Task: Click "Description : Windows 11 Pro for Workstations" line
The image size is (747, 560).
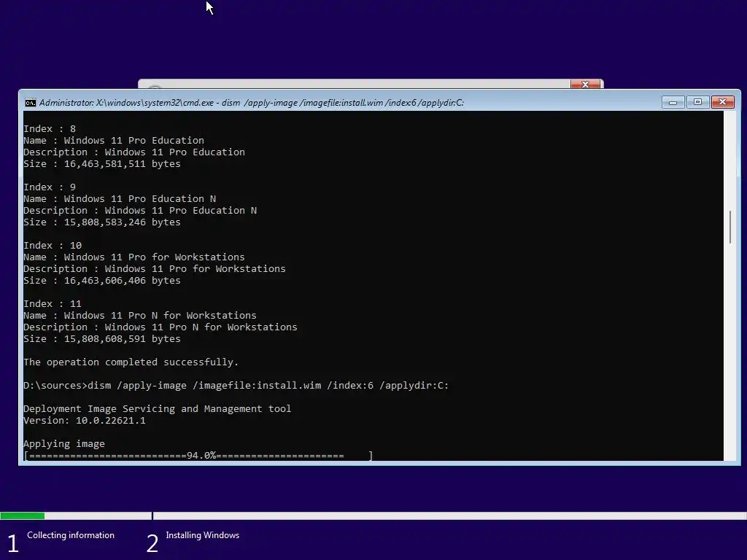Action: pyautogui.click(x=155, y=269)
